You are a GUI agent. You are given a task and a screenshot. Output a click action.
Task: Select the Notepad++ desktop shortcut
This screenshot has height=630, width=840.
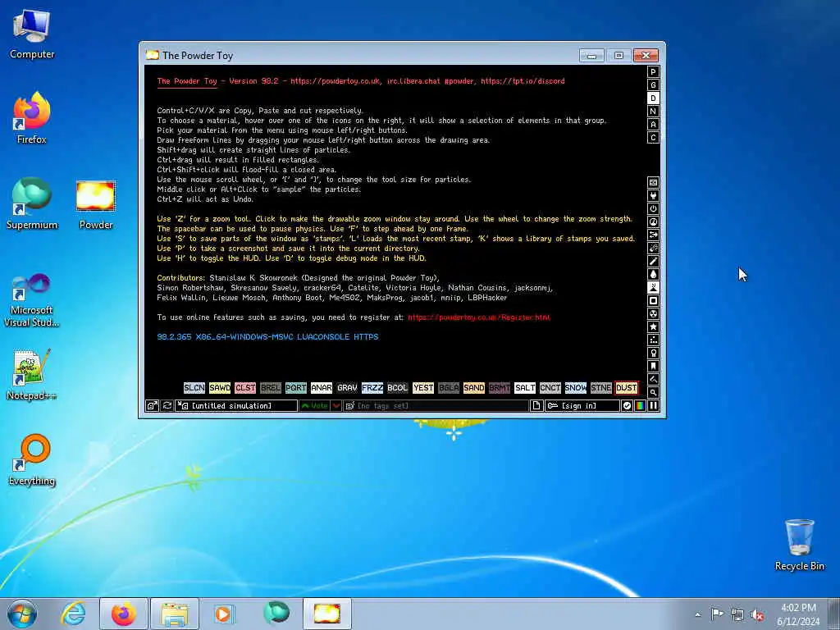31,375
